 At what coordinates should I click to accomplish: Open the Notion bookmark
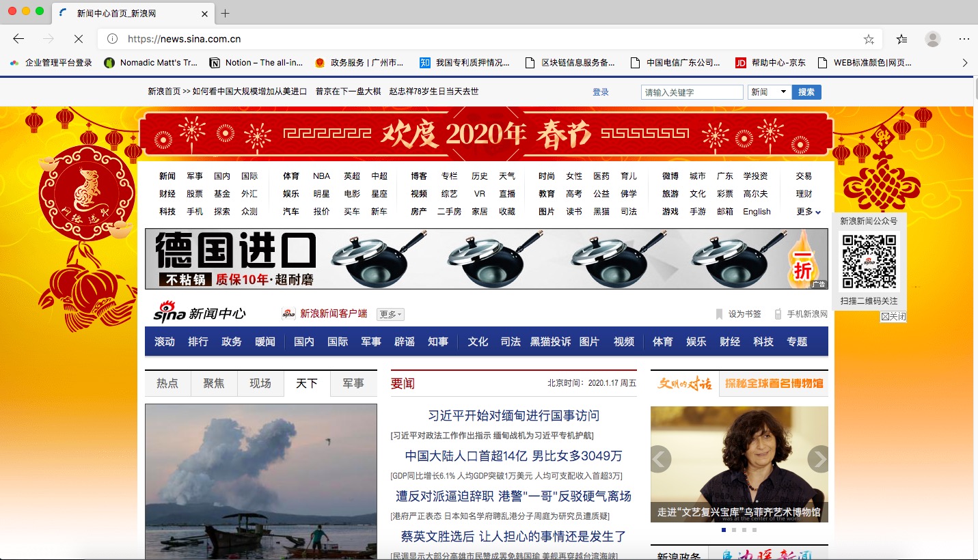pyautogui.click(x=256, y=63)
